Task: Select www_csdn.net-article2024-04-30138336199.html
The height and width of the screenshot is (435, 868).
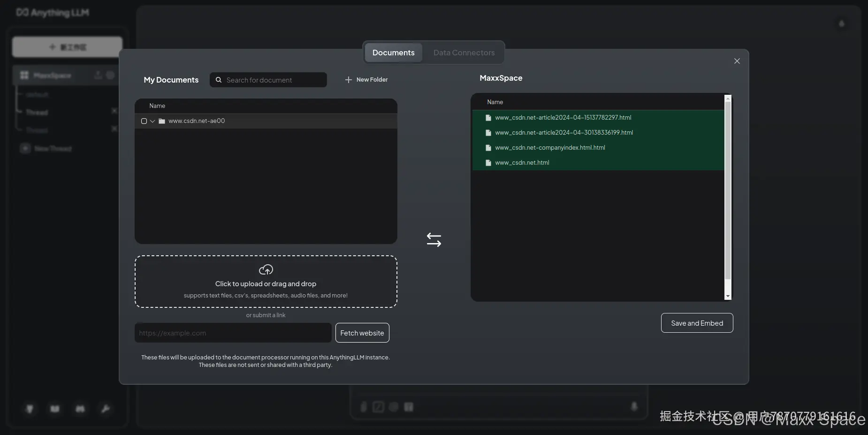Action: (x=564, y=133)
